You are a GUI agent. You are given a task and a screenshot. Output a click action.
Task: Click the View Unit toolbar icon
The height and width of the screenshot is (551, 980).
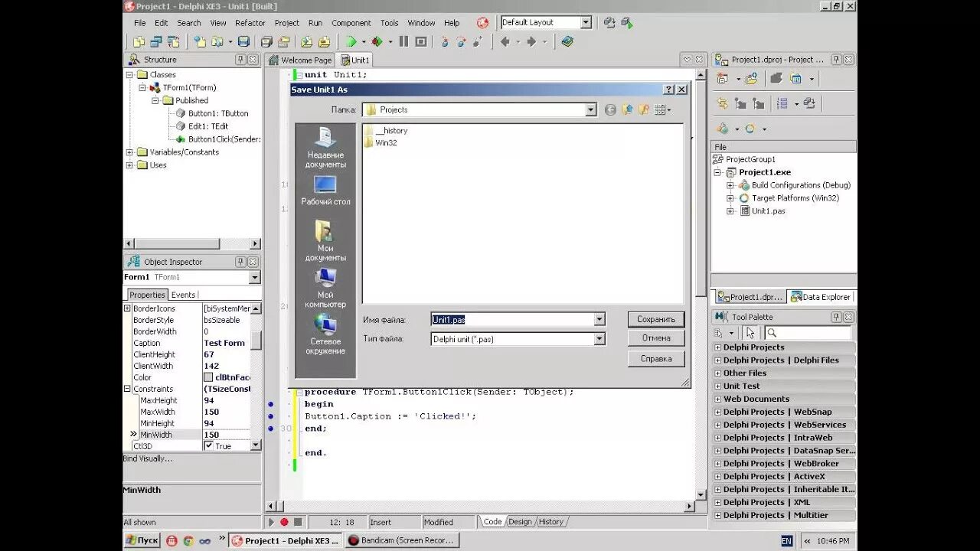pos(139,41)
